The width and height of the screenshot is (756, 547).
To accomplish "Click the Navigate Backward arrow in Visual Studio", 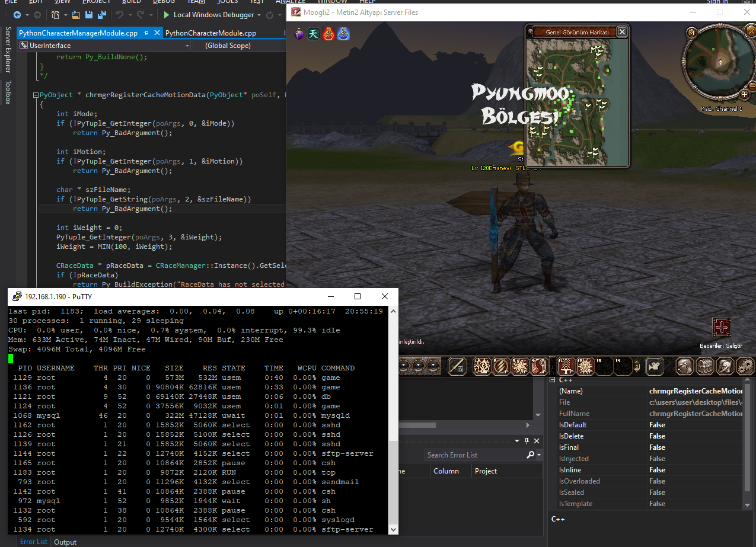I will click(17, 15).
